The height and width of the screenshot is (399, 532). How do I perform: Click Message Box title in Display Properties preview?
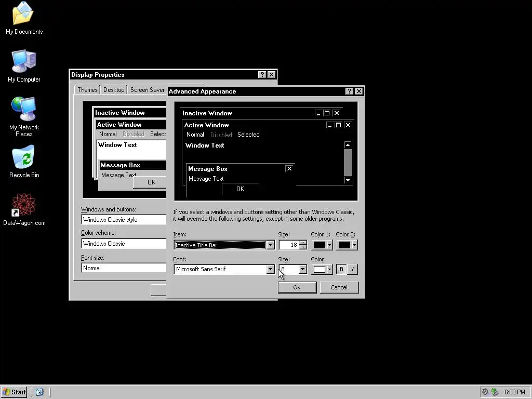tap(121, 165)
